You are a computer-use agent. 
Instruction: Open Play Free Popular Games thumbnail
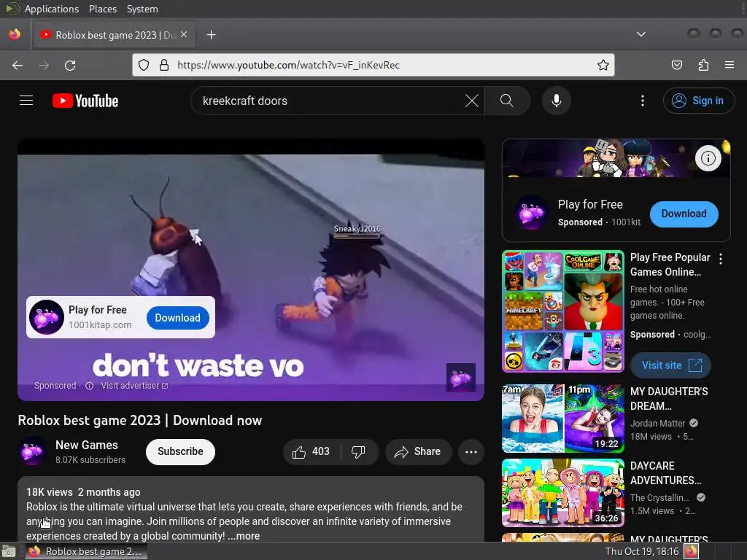(562, 311)
